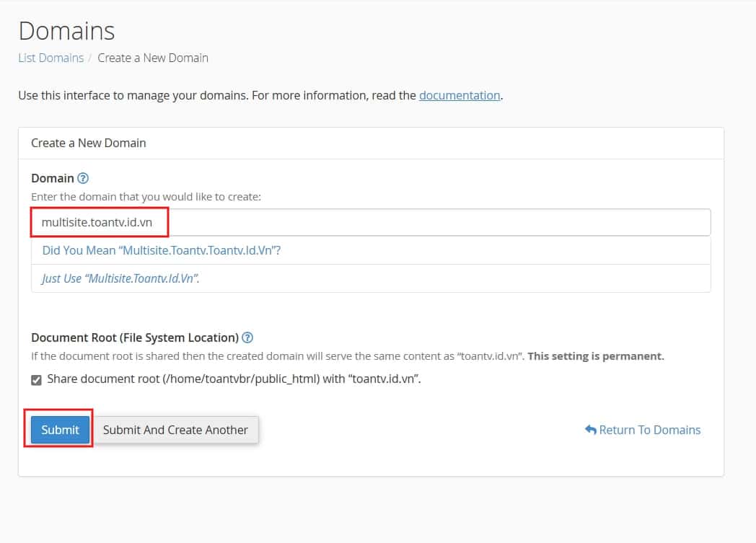Click the 'Share document root' checkbox label text
Viewport: 756px width, 543px height.
tap(233, 379)
